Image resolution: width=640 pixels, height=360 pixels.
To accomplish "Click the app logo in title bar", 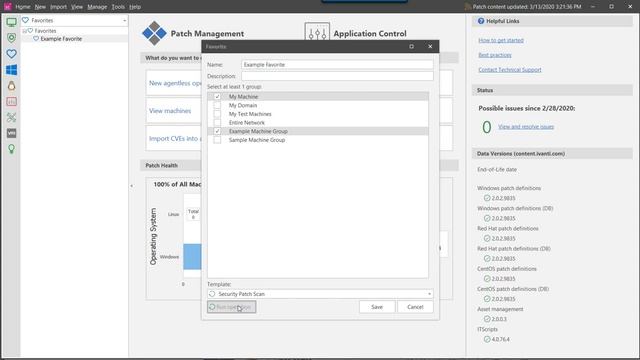I will (x=8, y=7).
